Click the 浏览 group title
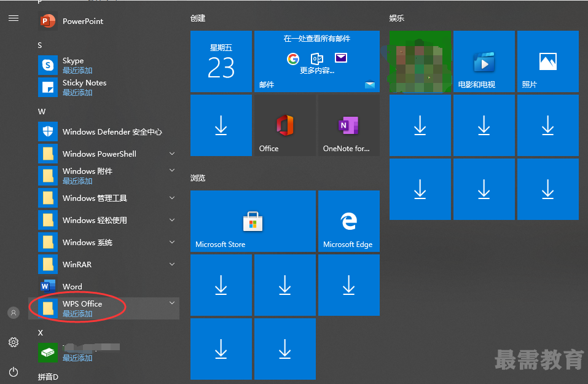This screenshot has height=384, width=588. pos(198,178)
